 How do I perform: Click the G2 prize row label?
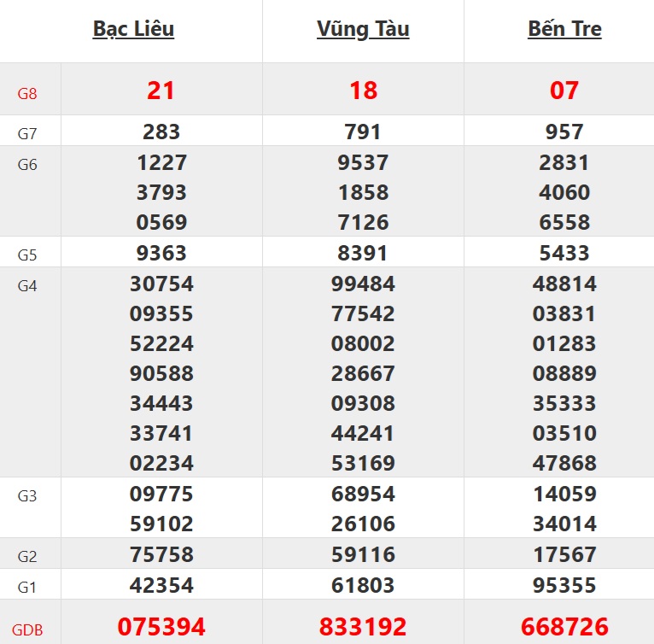pos(27,557)
